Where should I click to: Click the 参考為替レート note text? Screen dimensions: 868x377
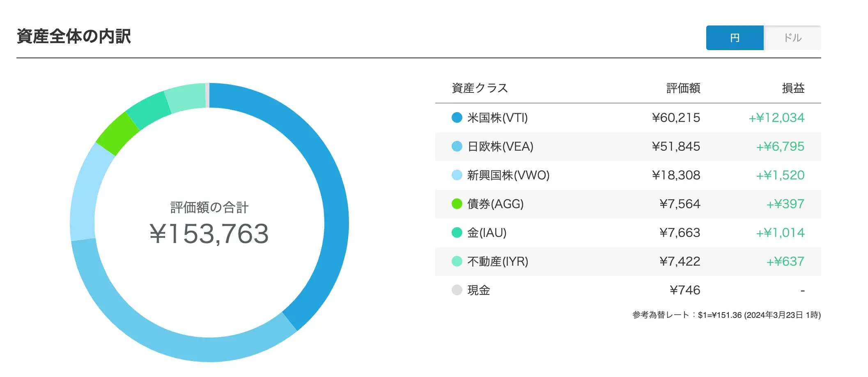point(726,315)
